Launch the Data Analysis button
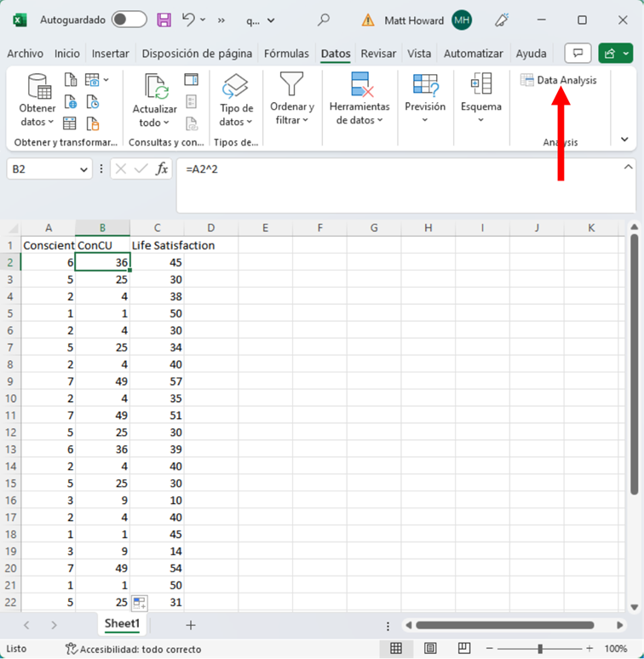 559,80
